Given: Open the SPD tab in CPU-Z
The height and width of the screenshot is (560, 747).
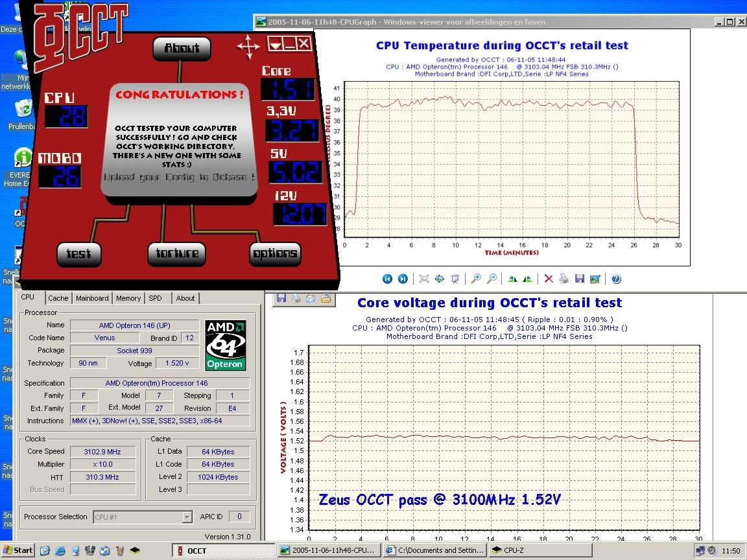Looking at the screenshot, I should click(156, 298).
